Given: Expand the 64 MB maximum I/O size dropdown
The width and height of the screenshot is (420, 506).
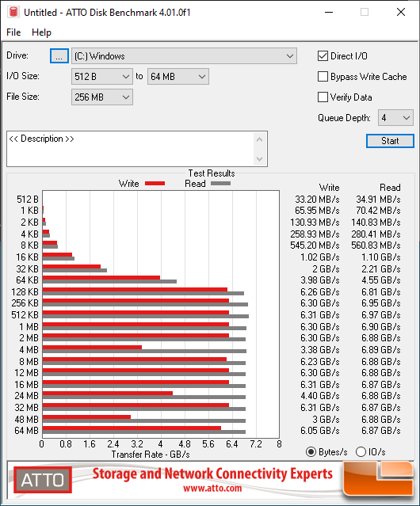Looking at the screenshot, I should coord(178,77).
